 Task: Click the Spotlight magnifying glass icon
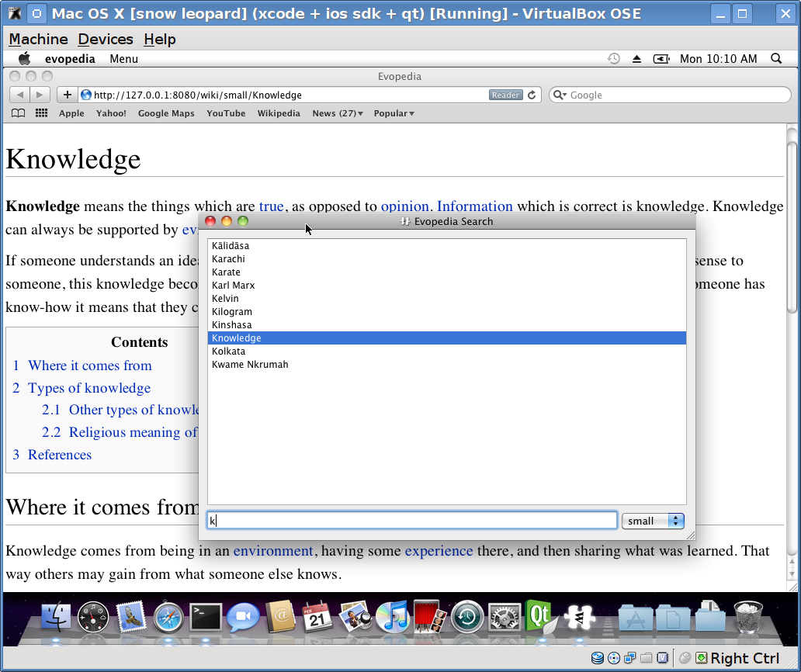[x=776, y=59]
